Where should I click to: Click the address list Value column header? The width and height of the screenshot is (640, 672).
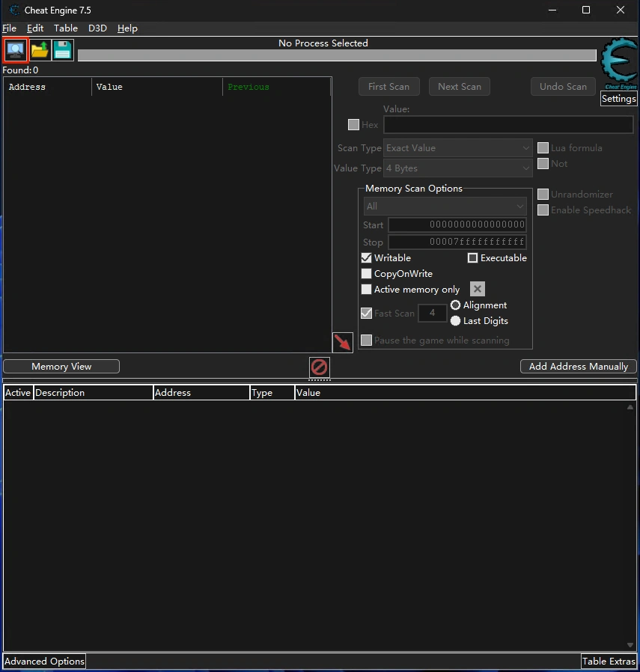(x=465, y=393)
